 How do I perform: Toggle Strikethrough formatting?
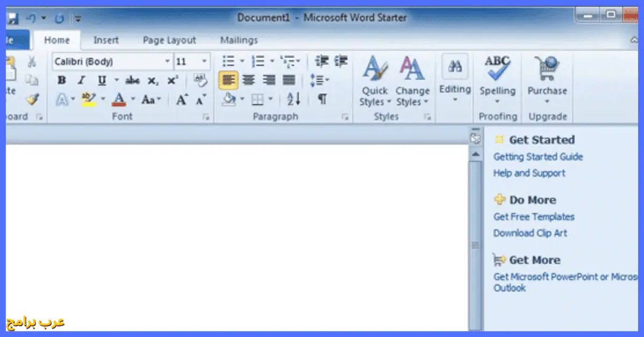point(132,80)
